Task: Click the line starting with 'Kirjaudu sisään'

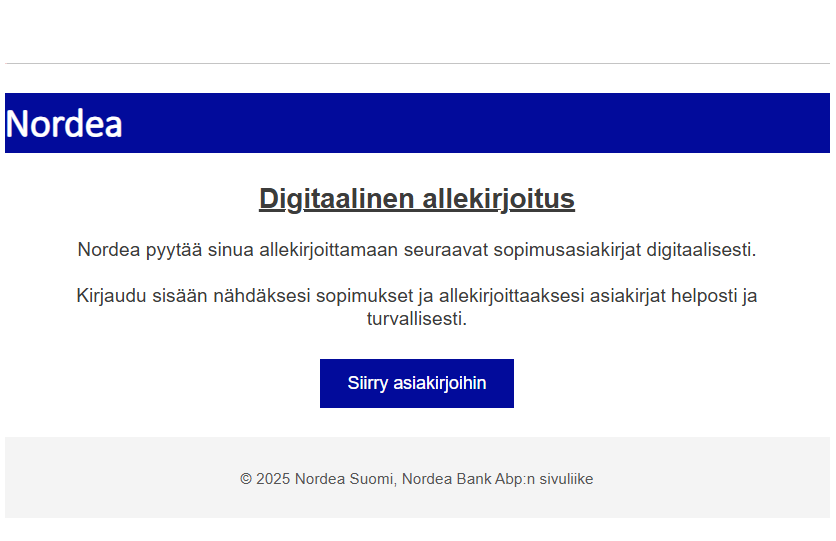Action: pyautogui.click(x=417, y=296)
